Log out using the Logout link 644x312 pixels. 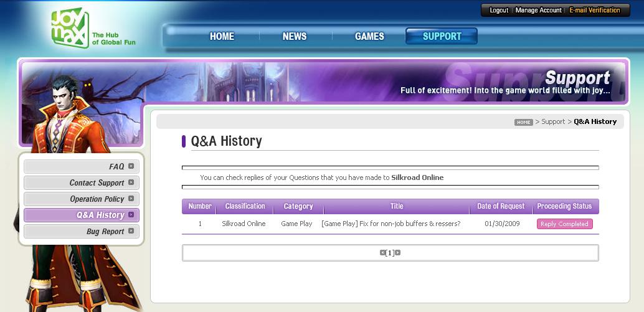coord(499,11)
